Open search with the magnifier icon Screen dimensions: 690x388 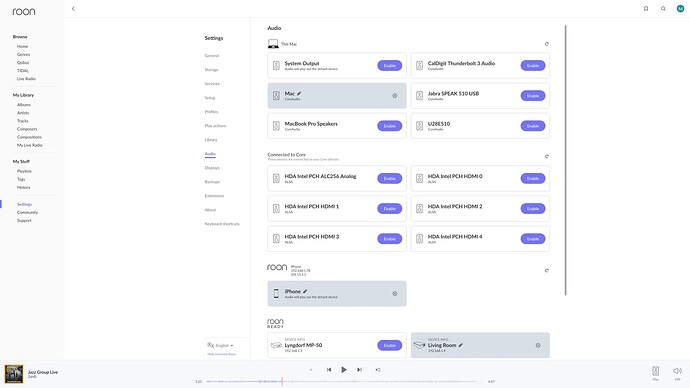(x=663, y=9)
